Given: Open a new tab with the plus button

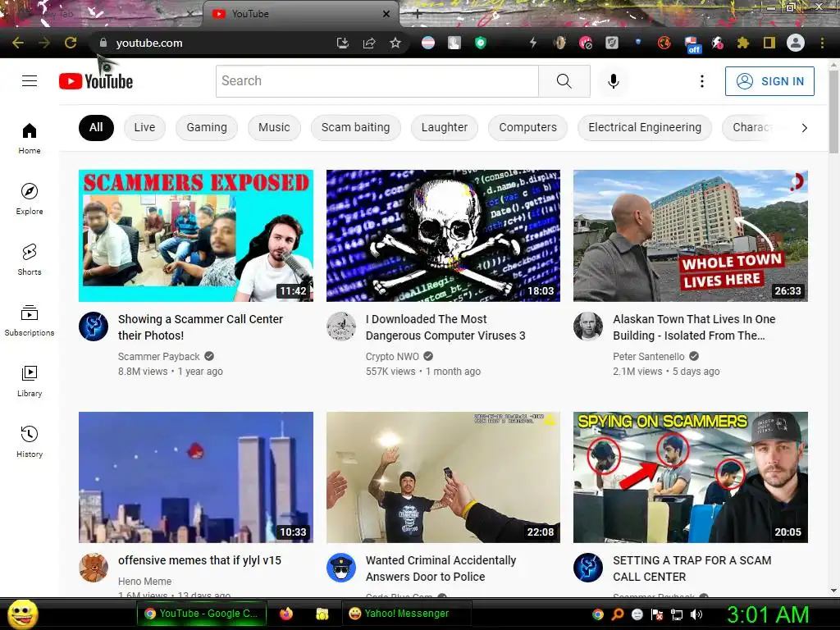Looking at the screenshot, I should point(418,15).
